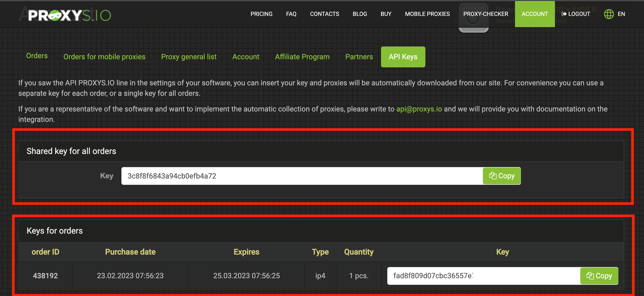Image resolution: width=644 pixels, height=296 pixels.
Task: Select BUY in the top menu
Action: [x=386, y=14]
